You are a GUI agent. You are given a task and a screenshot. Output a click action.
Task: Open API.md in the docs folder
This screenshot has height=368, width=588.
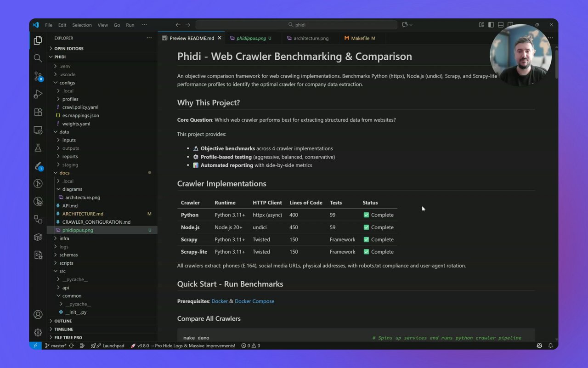(x=102, y=206)
